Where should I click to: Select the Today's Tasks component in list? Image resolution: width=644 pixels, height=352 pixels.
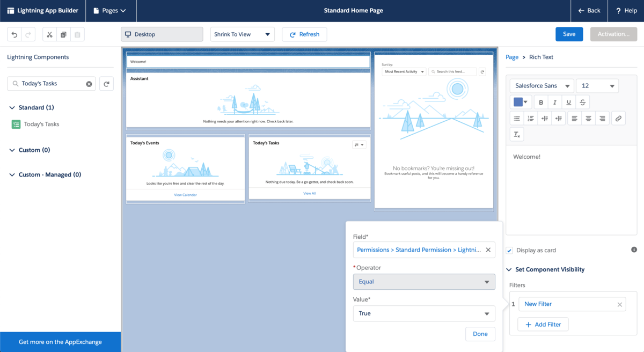pyautogui.click(x=41, y=124)
